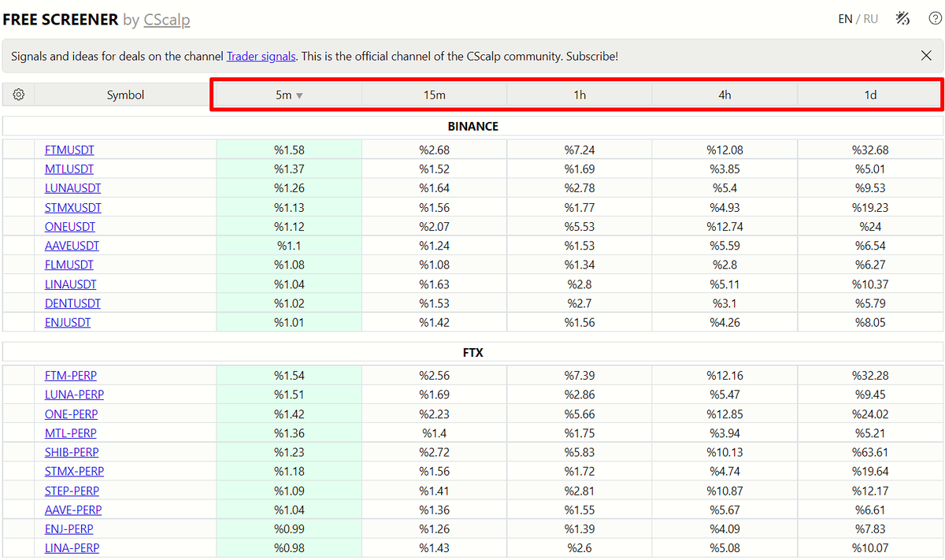Switch language to EN
945x560 pixels.
click(x=845, y=19)
